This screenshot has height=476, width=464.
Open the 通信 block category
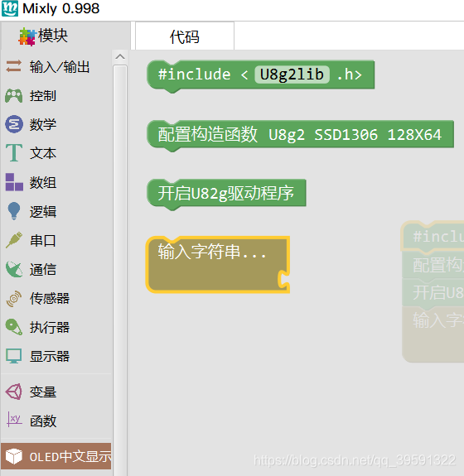pos(56,269)
